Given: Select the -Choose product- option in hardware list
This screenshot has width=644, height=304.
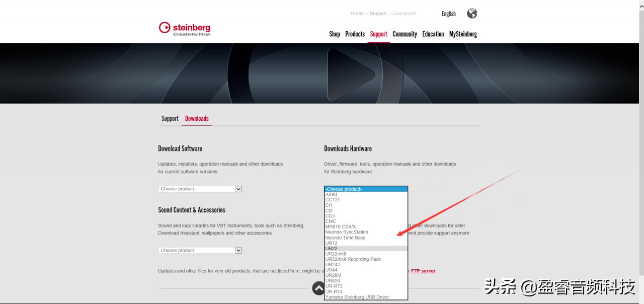Looking at the screenshot, I should click(x=366, y=189).
